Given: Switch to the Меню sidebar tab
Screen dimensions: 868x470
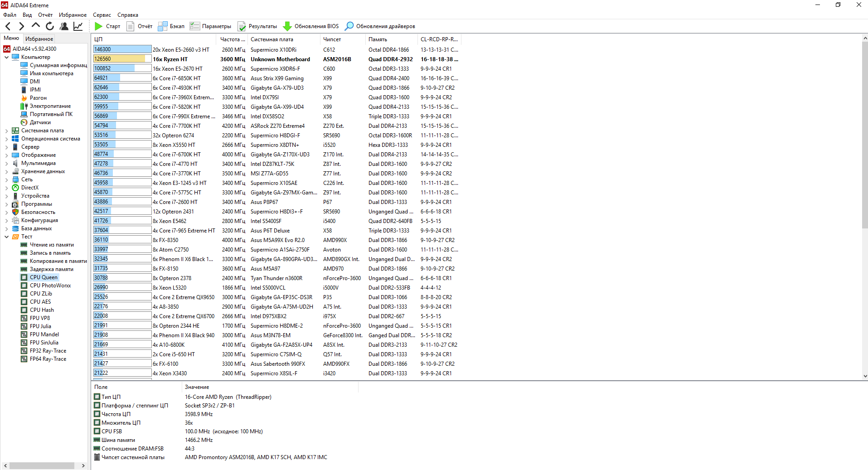Looking at the screenshot, I should 11,39.
